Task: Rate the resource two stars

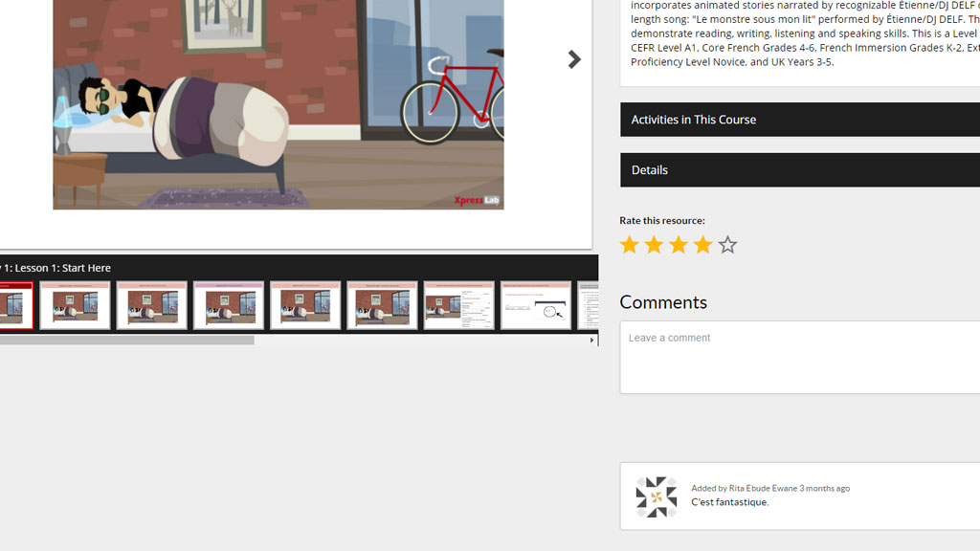Action: (x=654, y=245)
